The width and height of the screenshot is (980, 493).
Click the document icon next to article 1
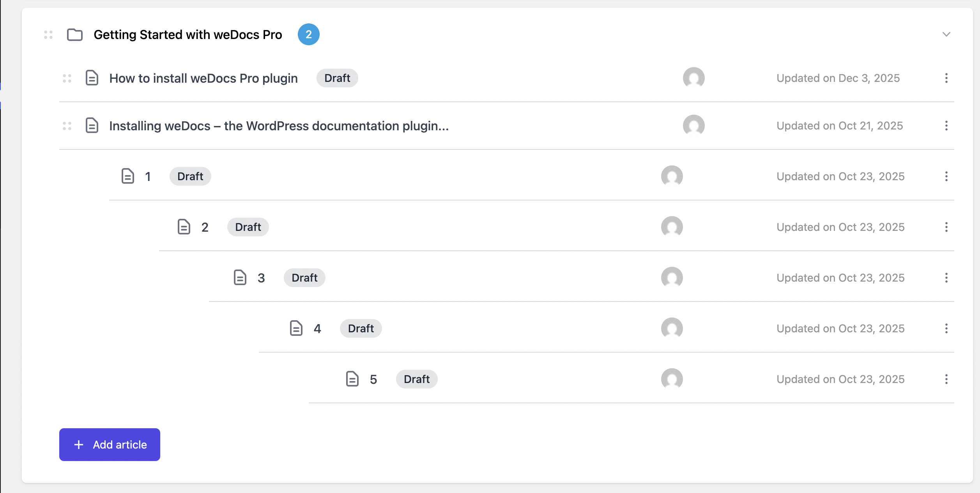pyautogui.click(x=127, y=176)
